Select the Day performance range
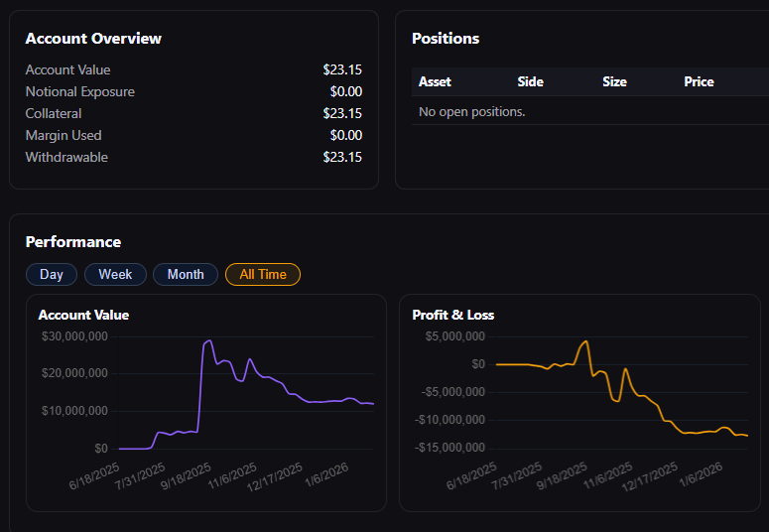 point(52,274)
